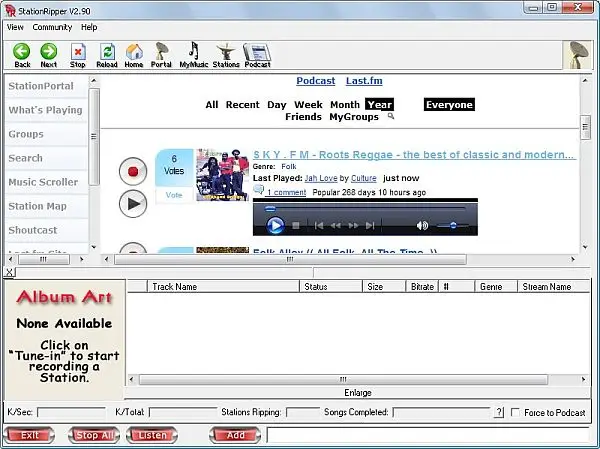Open the Stations toolbar icon
600x449 pixels.
[226, 55]
